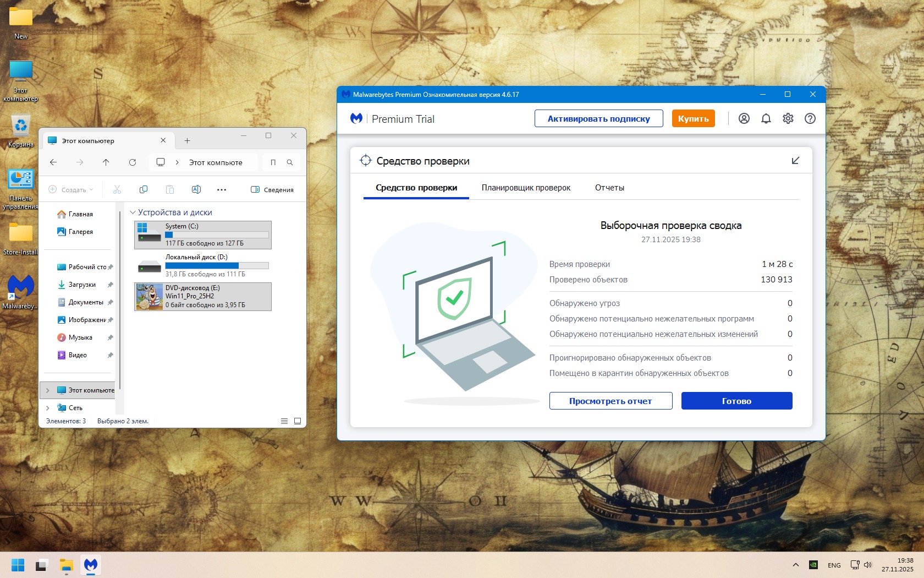Switch to 'Планировщик проверок' tab
This screenshot has height=578, width=924.
(526, 188)
